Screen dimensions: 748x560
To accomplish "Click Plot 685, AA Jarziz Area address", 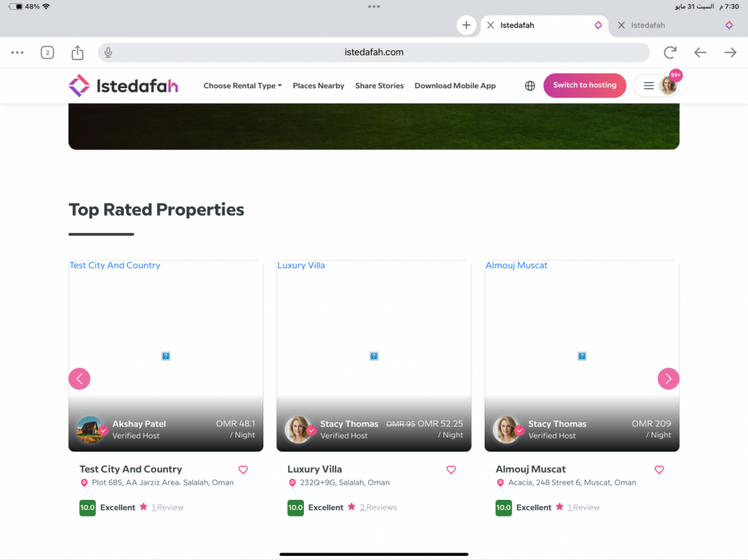I will [x=162, y=483].
